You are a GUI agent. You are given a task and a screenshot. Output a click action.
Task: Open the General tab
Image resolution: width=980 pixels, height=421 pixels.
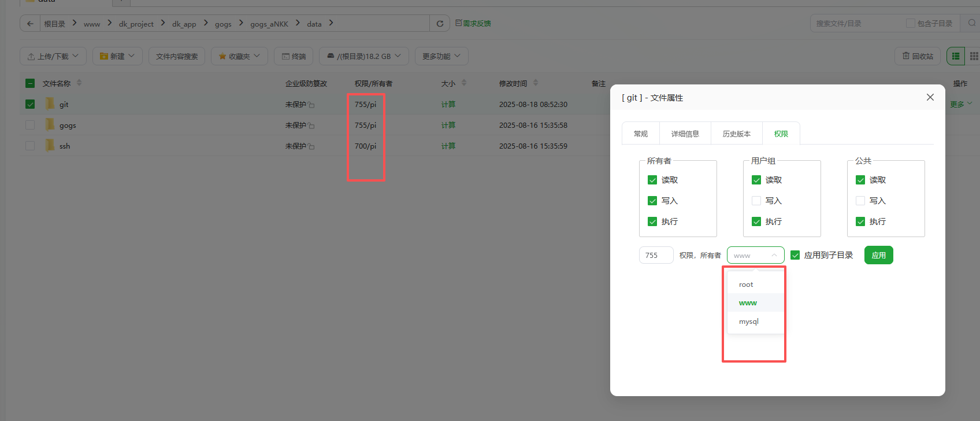[641, 134]
